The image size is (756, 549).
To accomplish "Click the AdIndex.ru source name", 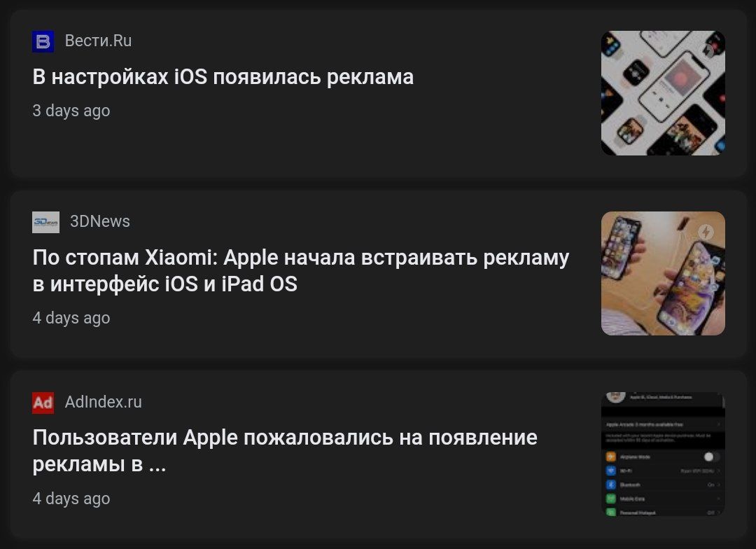I will tap(103, 402).
